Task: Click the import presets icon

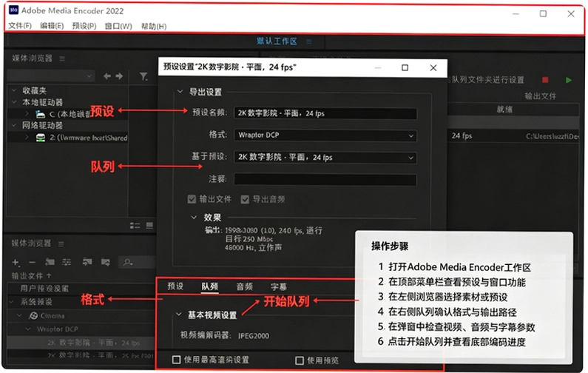Action: click(x=87, y=261)
